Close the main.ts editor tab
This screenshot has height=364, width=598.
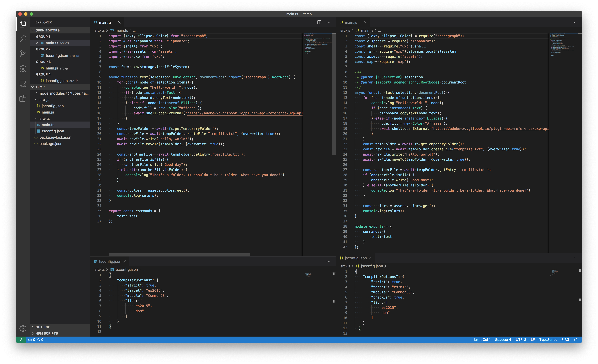coord(119,22)
